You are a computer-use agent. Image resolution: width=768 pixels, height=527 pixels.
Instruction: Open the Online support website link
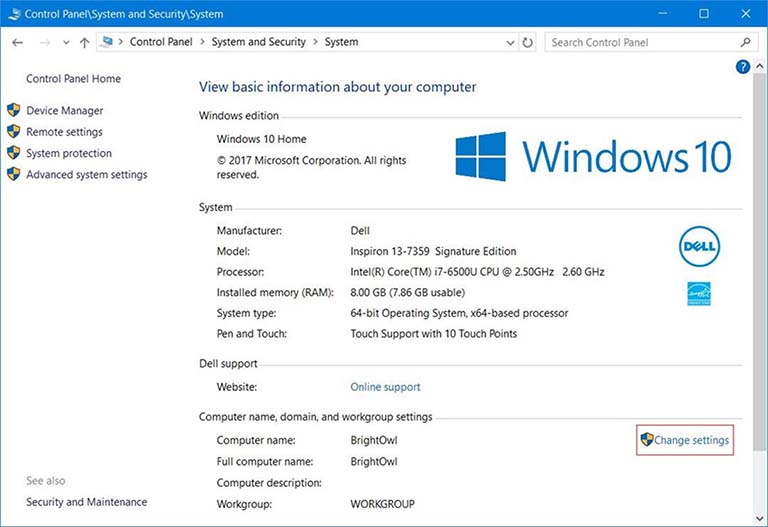[x=385, y=387]
